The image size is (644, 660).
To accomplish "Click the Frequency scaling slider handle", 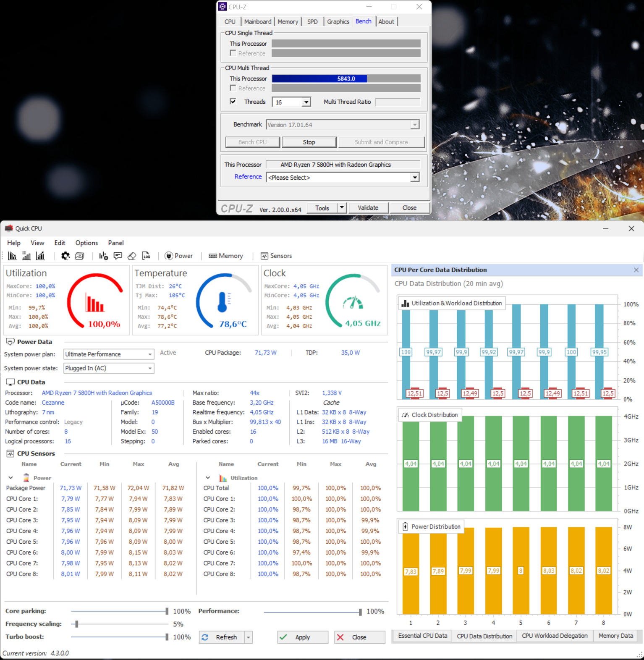I will tap(77, 624).
